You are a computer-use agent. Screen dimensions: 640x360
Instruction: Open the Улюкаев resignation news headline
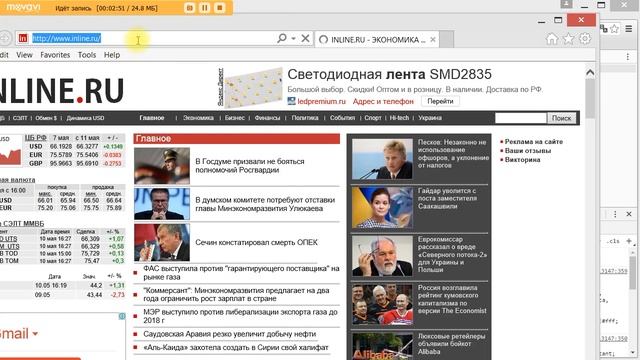265,204
